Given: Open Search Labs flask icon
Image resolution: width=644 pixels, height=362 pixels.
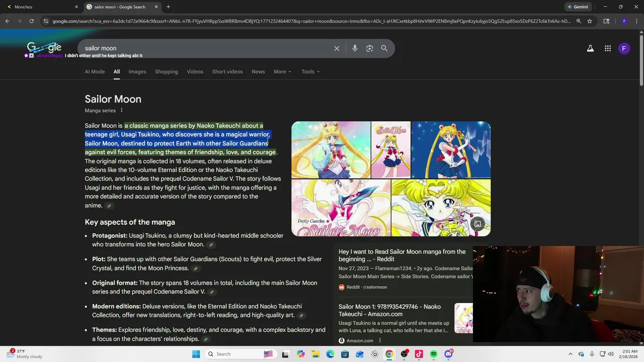Looking at the screenshot, I should coord(590,49).
